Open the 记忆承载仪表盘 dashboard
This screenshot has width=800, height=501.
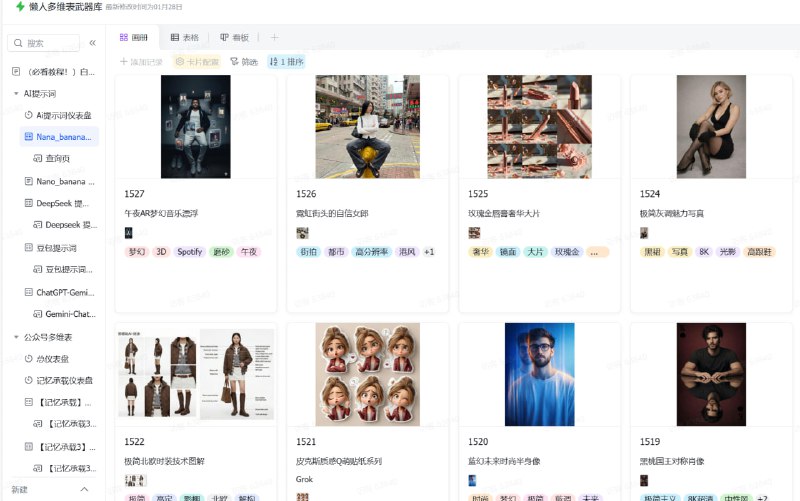tap(59, 381)
